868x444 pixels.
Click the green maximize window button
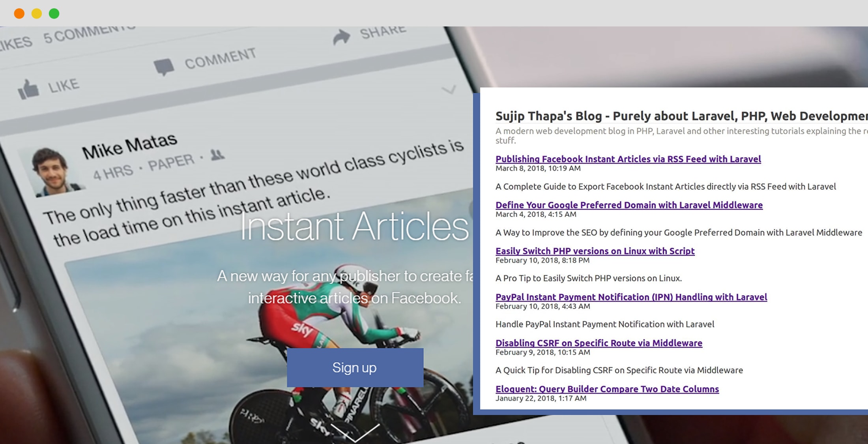pos(54,13)
